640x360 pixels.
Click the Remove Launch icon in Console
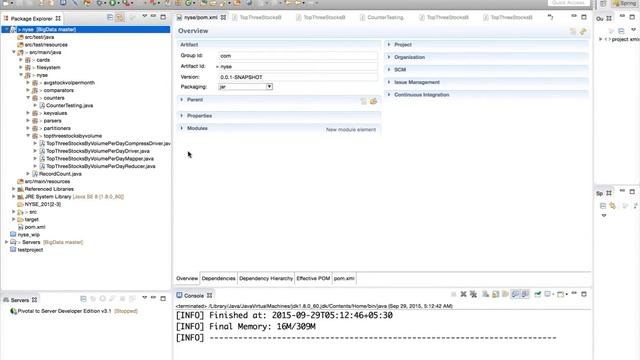pos(463,294)
